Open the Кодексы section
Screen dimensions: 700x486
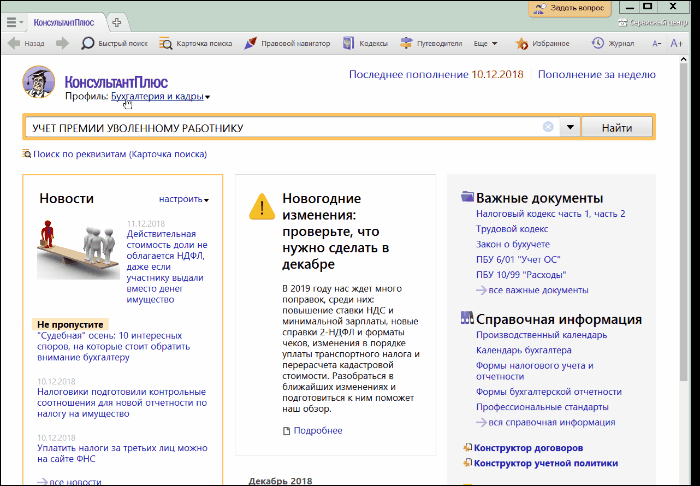click(x=365, y=43)
